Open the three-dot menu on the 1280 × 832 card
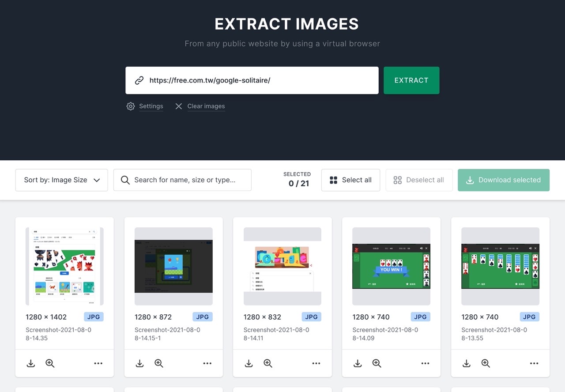 pos(316,363)
